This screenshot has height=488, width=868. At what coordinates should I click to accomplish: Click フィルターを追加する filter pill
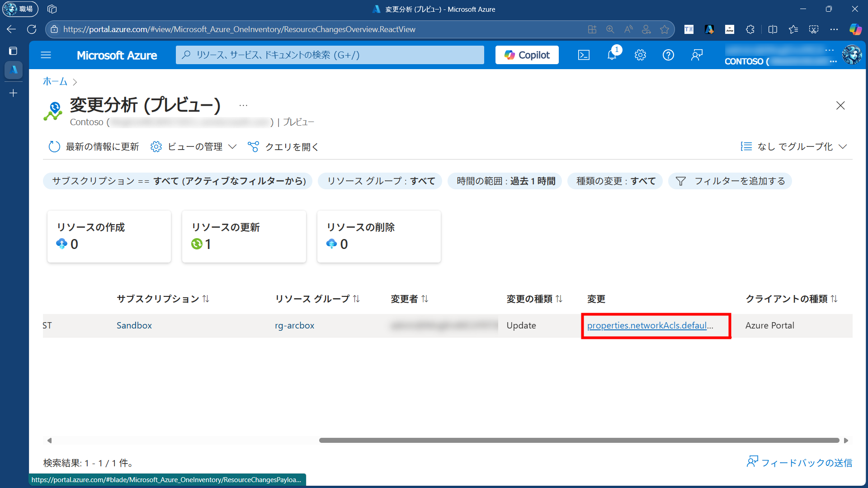coord(730,181)
